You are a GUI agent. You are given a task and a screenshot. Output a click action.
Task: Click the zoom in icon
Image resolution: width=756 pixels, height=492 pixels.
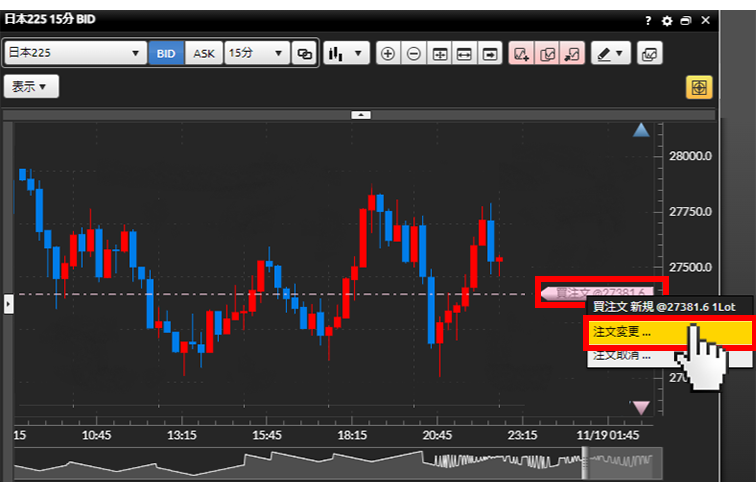[x=388, y=53]
